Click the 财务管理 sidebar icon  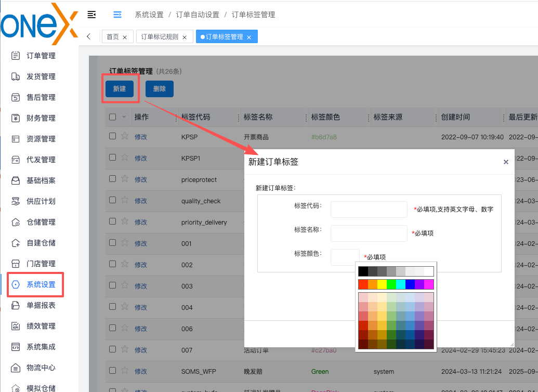tap(16, 118)
